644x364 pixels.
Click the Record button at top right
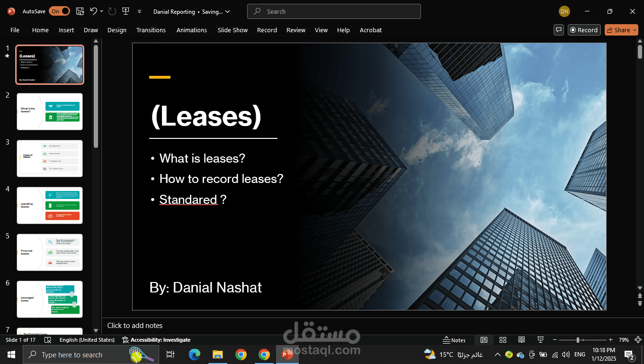[584, 30]
